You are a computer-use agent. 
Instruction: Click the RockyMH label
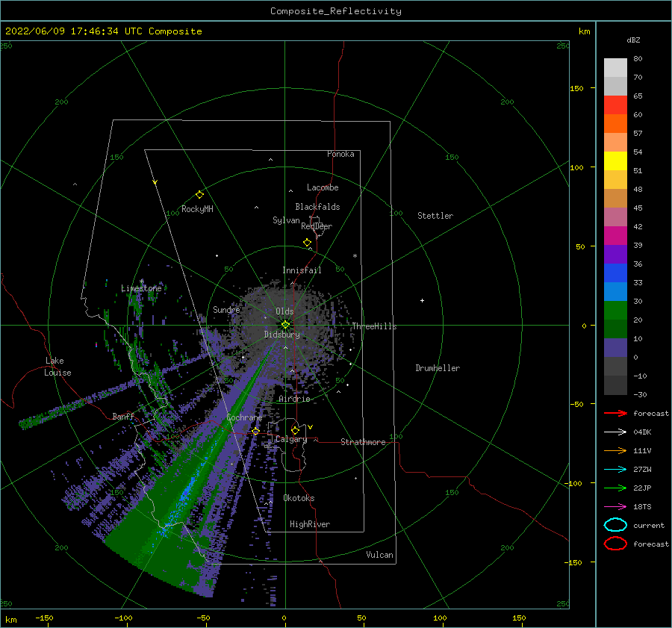(x=197, y=209)
